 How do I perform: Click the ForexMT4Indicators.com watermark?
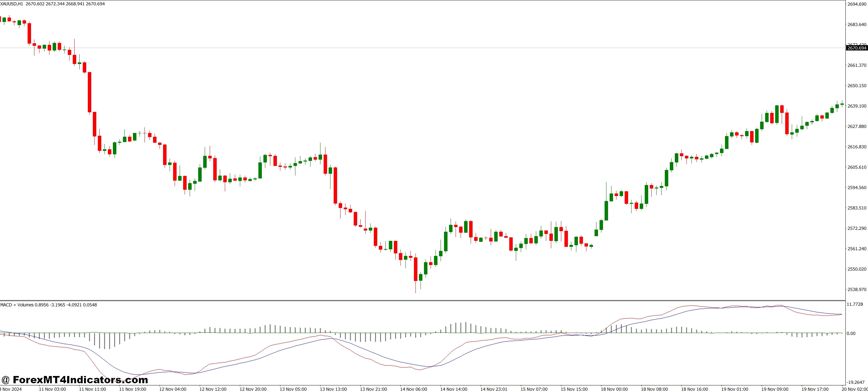coord(76,380)
